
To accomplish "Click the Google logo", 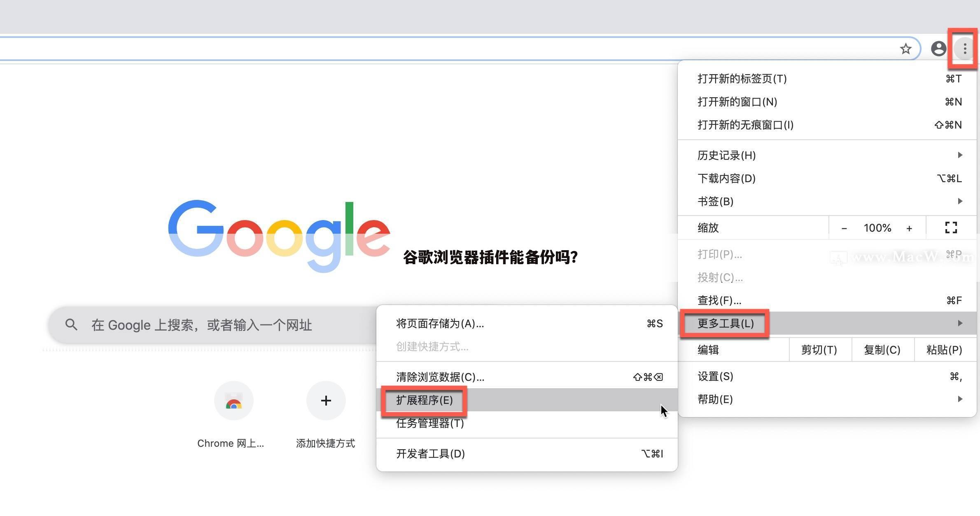I will pos(279,236).
